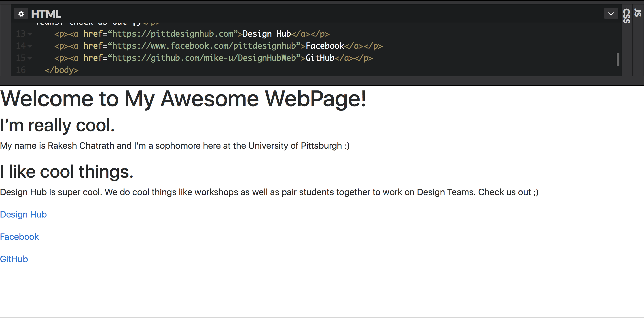Viewport: 644px width, 318px height.
Task: Click paragraph about Rakesh Chatrath
Action: [x=175, y=146]
